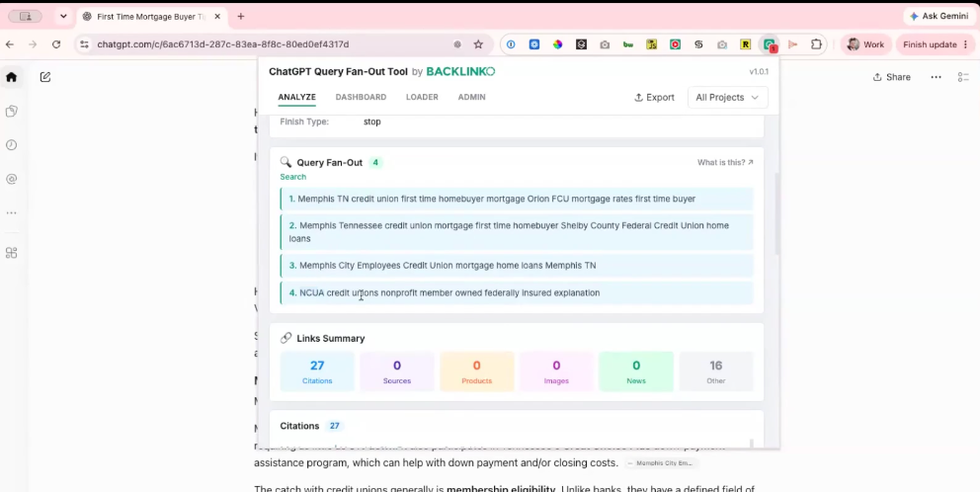
Task: Click the Citations 27 heading
Action: click(x=310, y=426)
